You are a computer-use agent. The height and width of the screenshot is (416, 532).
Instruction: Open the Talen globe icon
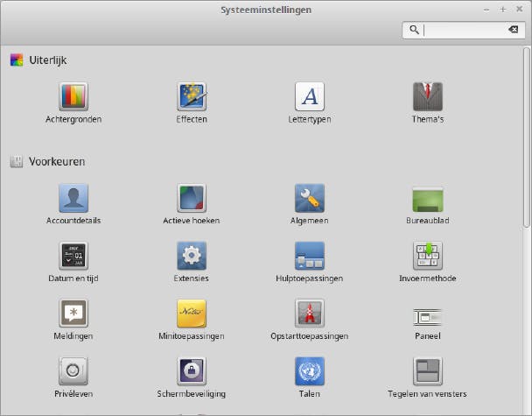point(310,371)
